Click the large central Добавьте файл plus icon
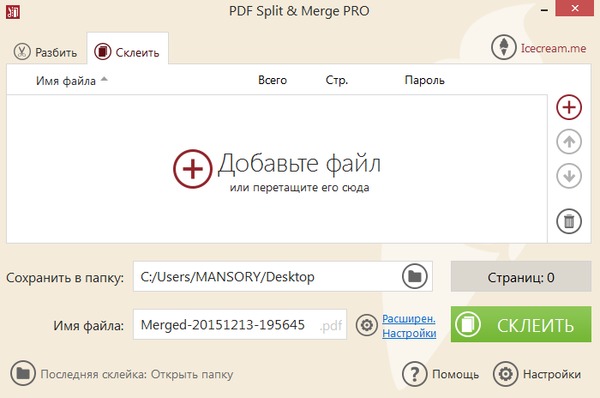The image size is (600, 398). (x=192, y=168)
